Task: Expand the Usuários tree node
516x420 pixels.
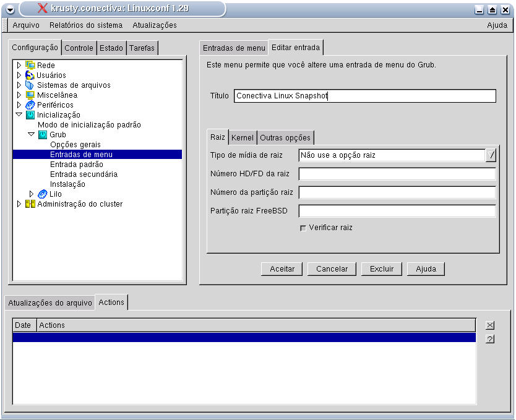Action: 19,75
